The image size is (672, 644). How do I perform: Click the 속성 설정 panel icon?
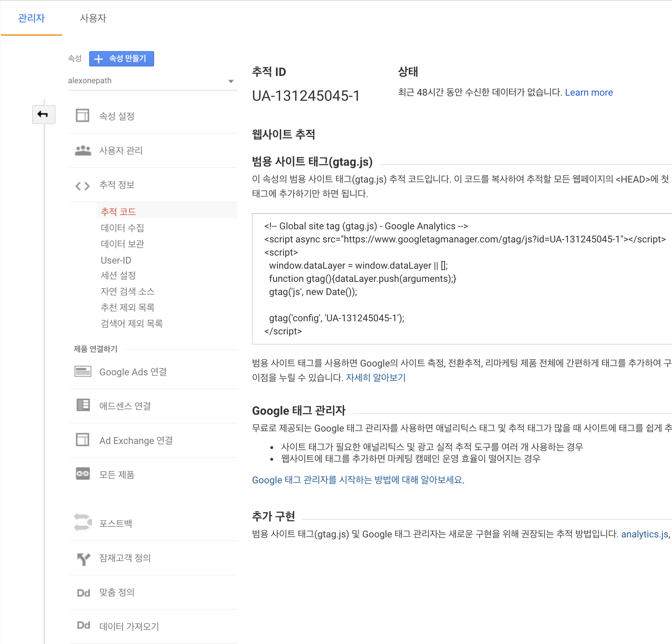(83, 115)
